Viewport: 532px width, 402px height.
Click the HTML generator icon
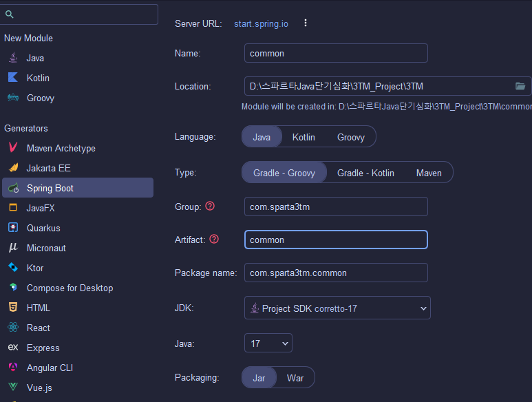coord(13,308)
